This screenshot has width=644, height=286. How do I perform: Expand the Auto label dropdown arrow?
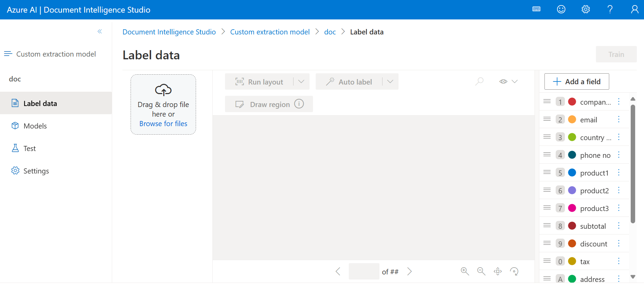[x=390, y=81]
